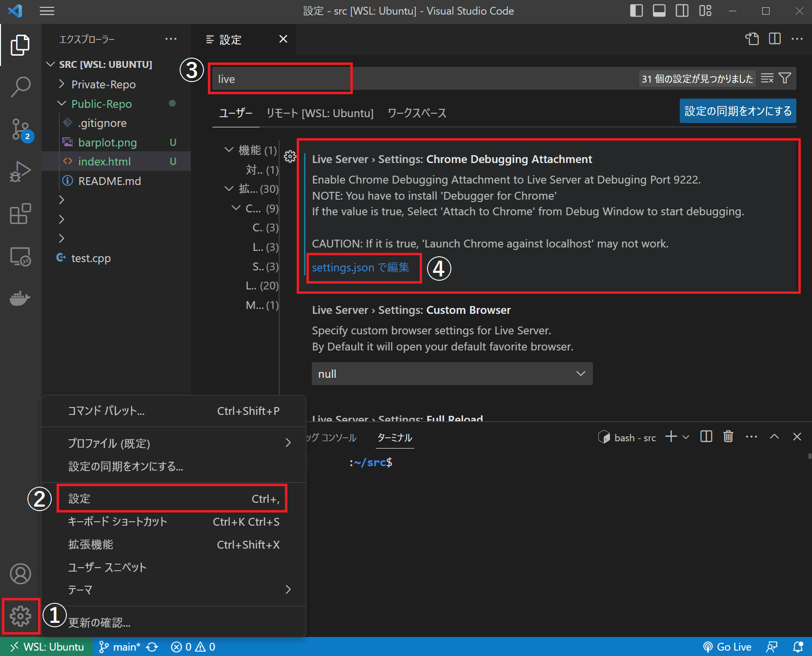Screen dimensions: 812x656
Task: Open Custom Browser null dropdown
Action: 452,374
